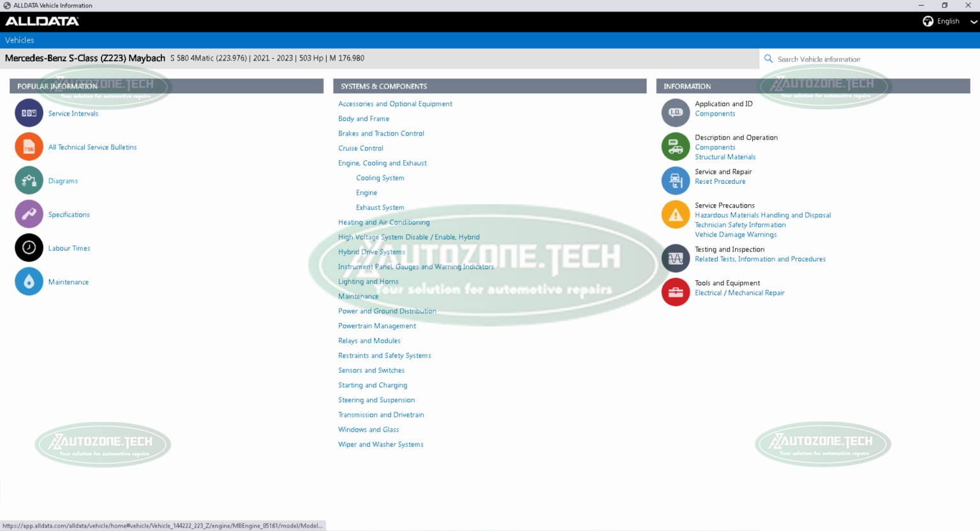Open the Hybrid Drive Systems section

click(371, 251)
